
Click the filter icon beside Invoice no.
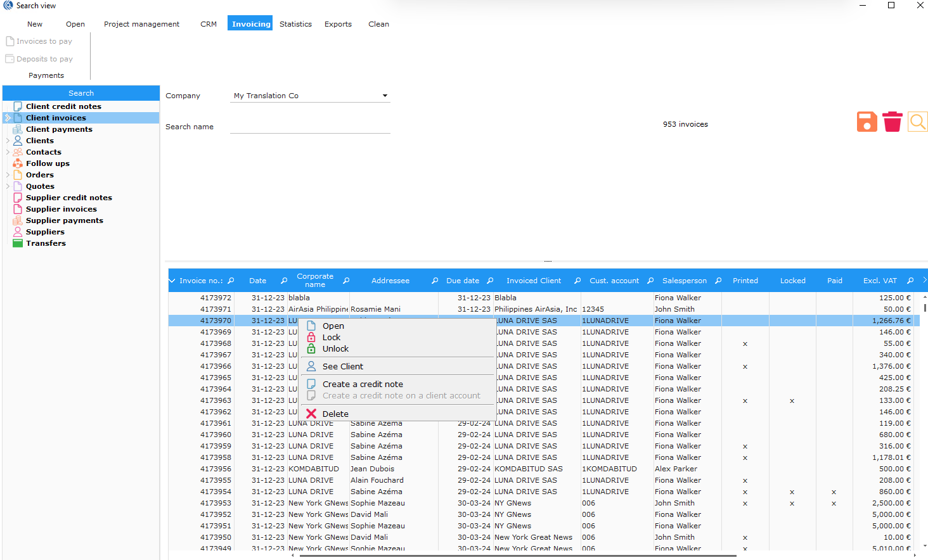(231, 281)
